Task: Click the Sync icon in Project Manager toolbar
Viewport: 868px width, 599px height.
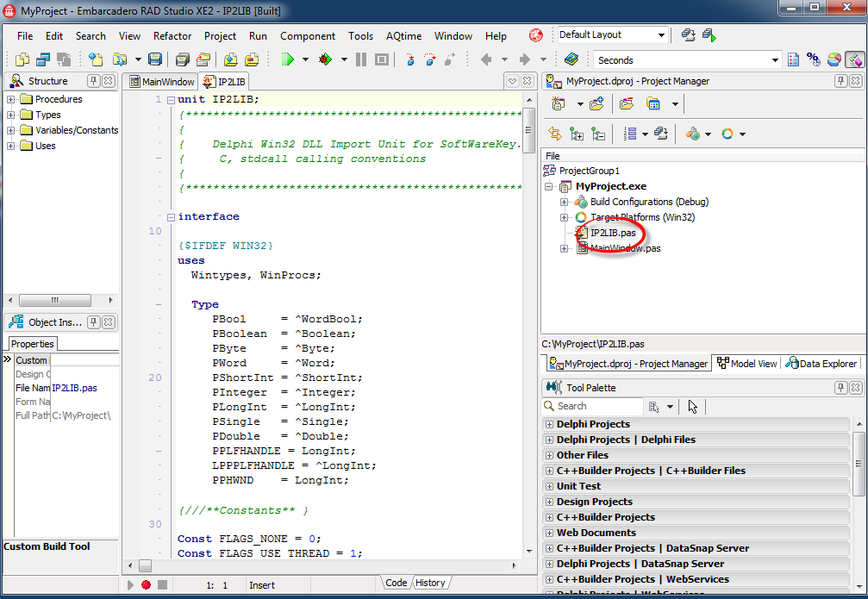Action: [555, 134]
